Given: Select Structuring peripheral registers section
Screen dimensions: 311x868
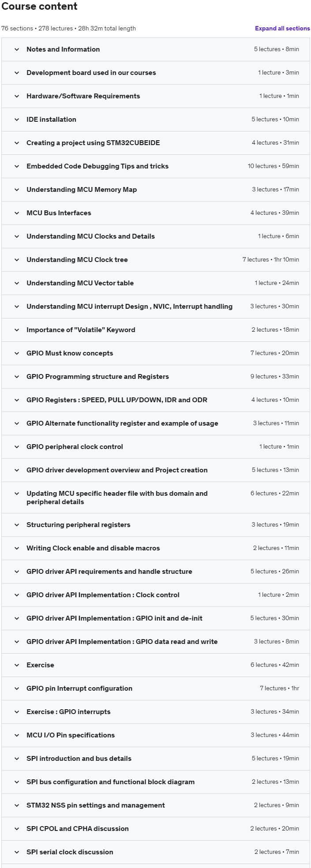Looking at the screenshot, I should tap(155, 525).
